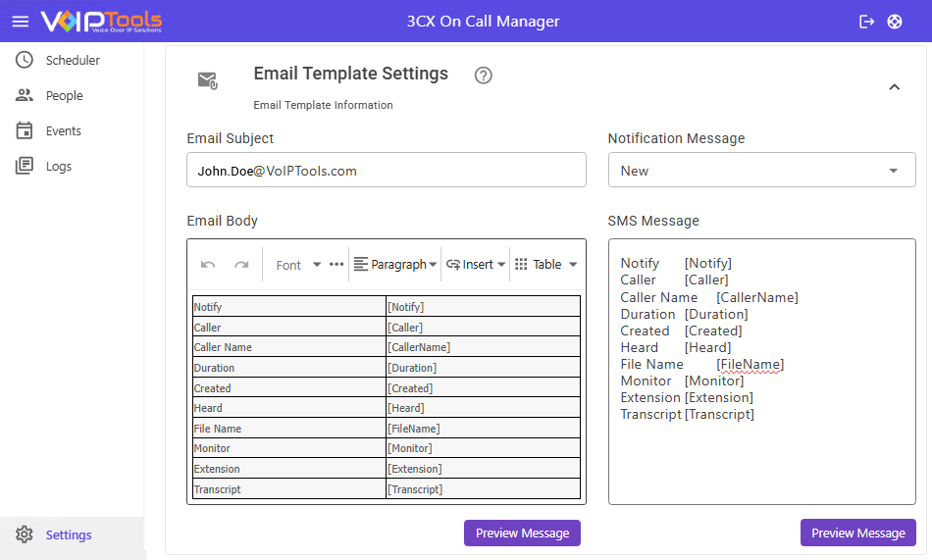Open the Font dropdown in editor

tap(298, 265)
